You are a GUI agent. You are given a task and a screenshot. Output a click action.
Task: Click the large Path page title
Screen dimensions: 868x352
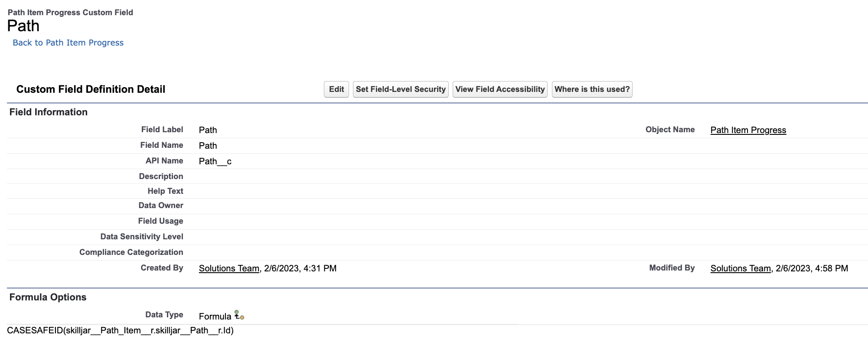(x=23, y=26)
